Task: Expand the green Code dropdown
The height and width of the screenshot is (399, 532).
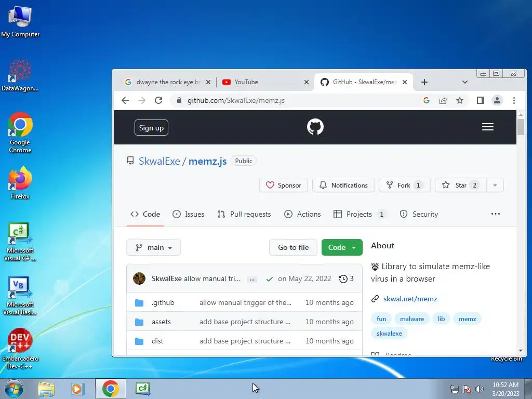Action: [342, 248]
